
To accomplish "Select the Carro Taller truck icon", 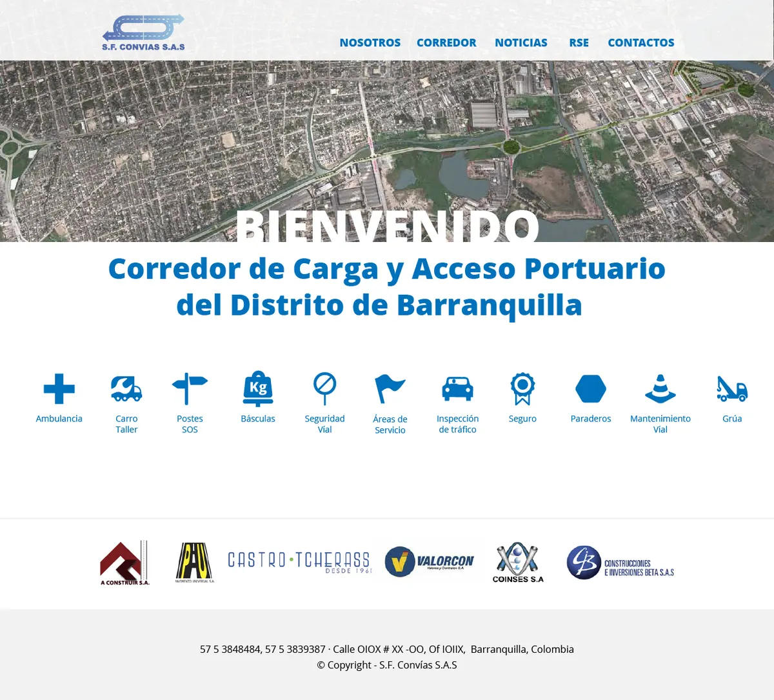I will [x=126, y=389].
